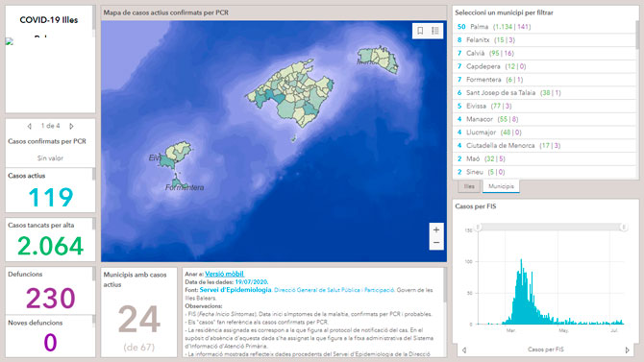This screenshot has height=362, width=644.
Task: Open the map legend list icon
Action: (x=435, y=31)
